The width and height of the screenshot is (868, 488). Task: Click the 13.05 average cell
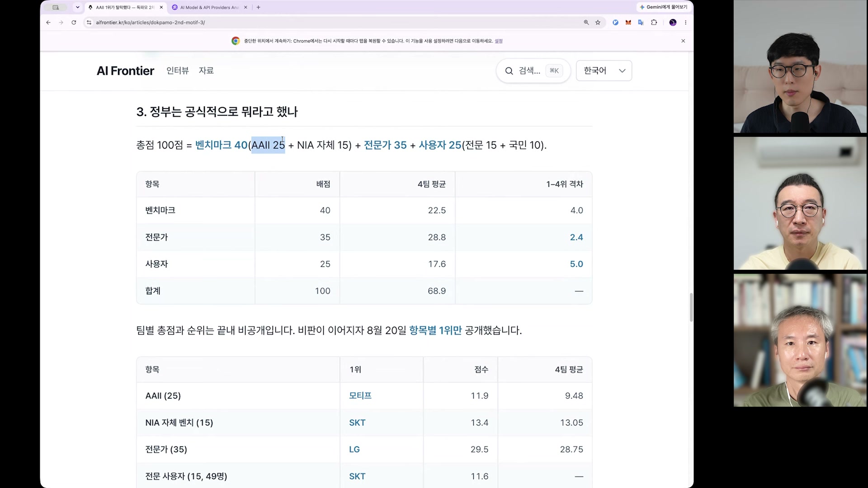coord(571,422)
